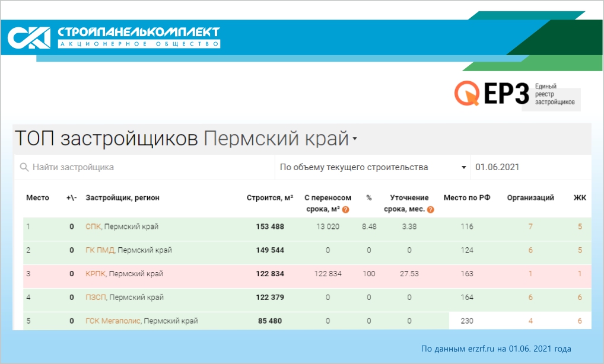The width and height of the screenshot is (604, 364).
Task: Expand the Пермский край region dropdown
Action: click(355, 139)
